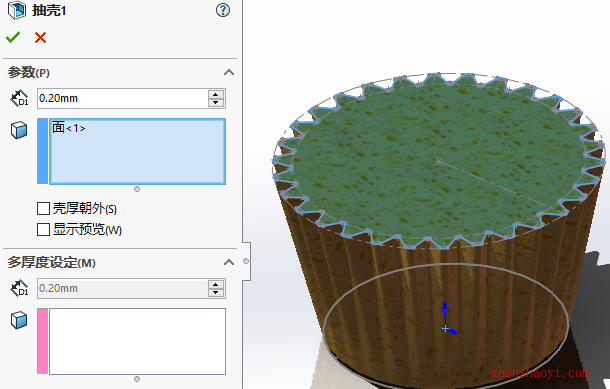Decrease multi-thickness value with down arrow

click(x=216, y=293)
